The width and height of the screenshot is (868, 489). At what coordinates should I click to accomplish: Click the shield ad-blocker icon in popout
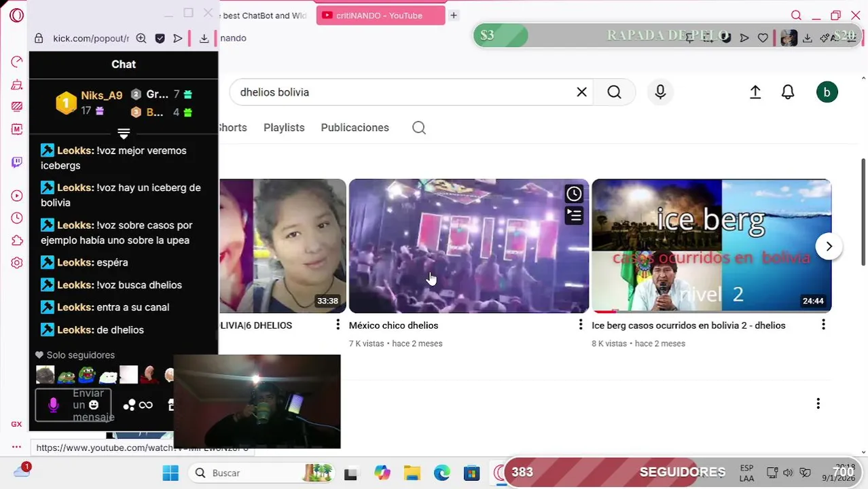coord(160,39)
